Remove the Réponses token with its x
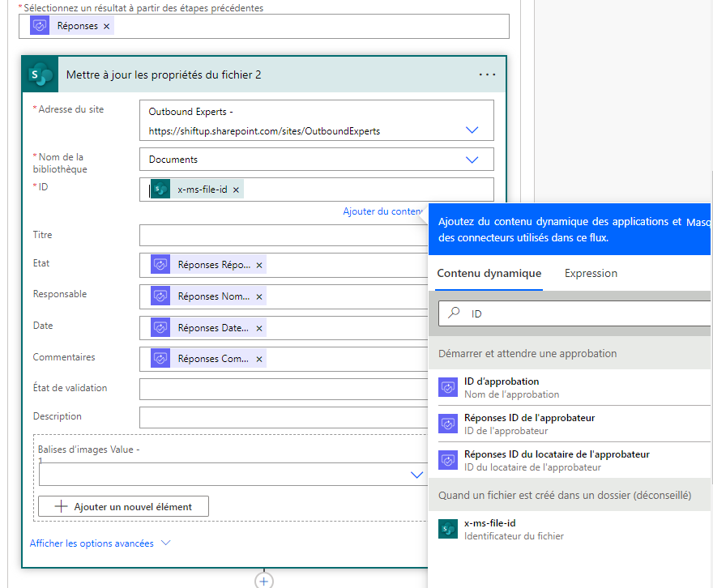 pos(106,27)
